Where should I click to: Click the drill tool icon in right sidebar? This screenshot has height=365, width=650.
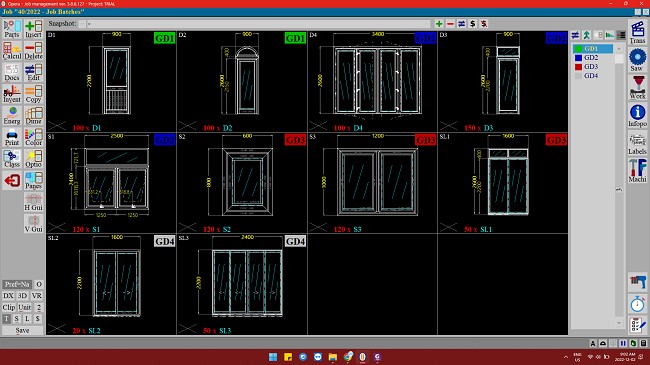tap(637, 282)
